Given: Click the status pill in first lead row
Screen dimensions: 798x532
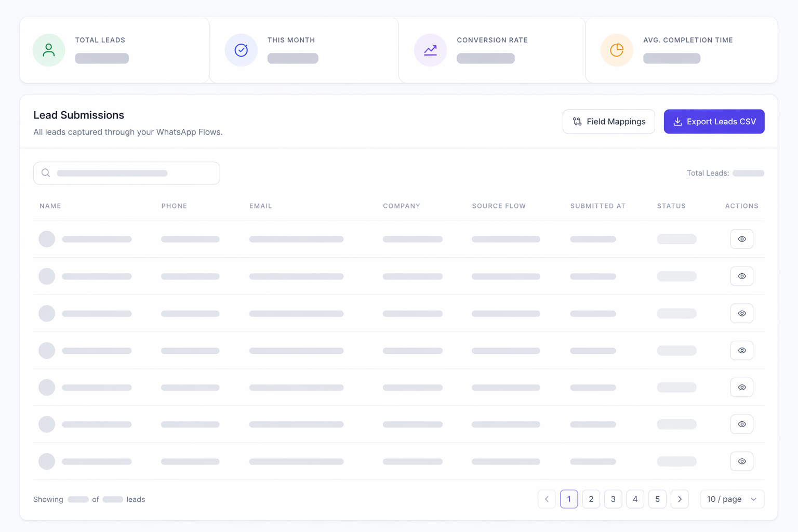Looking at the screenshot, I should tap(676, 239).
